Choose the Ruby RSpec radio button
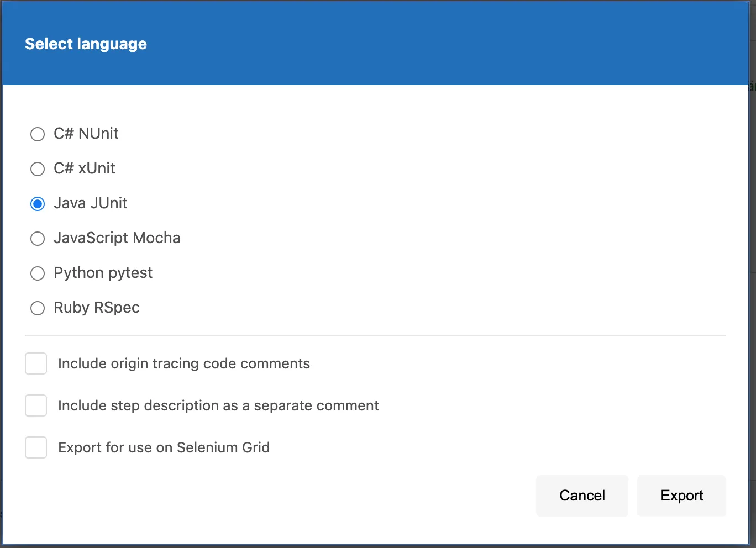The height and width of the screenshot is (548, 756). 38,308
